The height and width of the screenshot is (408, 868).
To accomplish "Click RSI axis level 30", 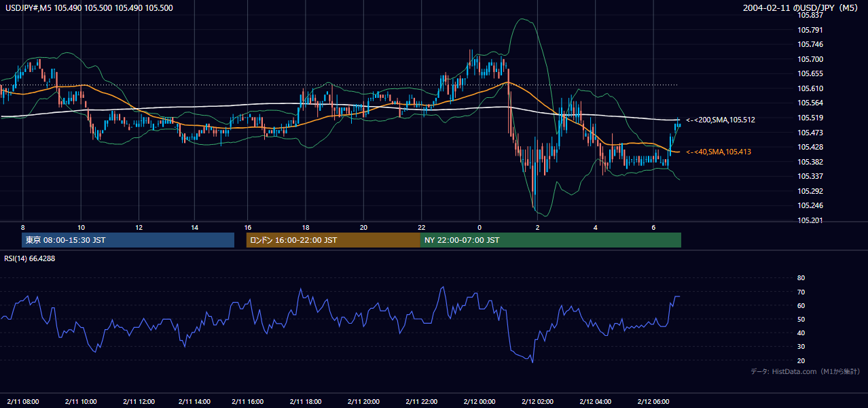I will (801, 347).
